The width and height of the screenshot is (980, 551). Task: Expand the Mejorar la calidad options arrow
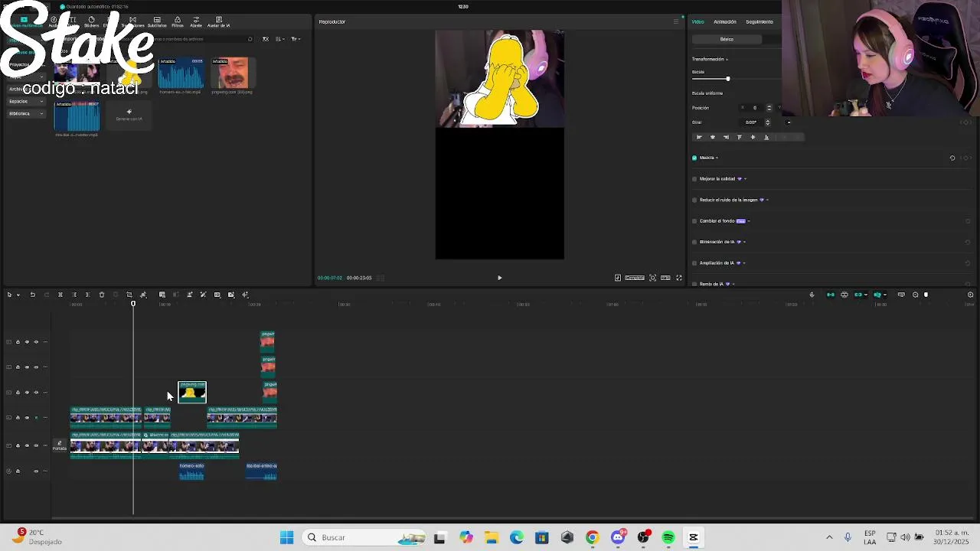click(745, 179)
